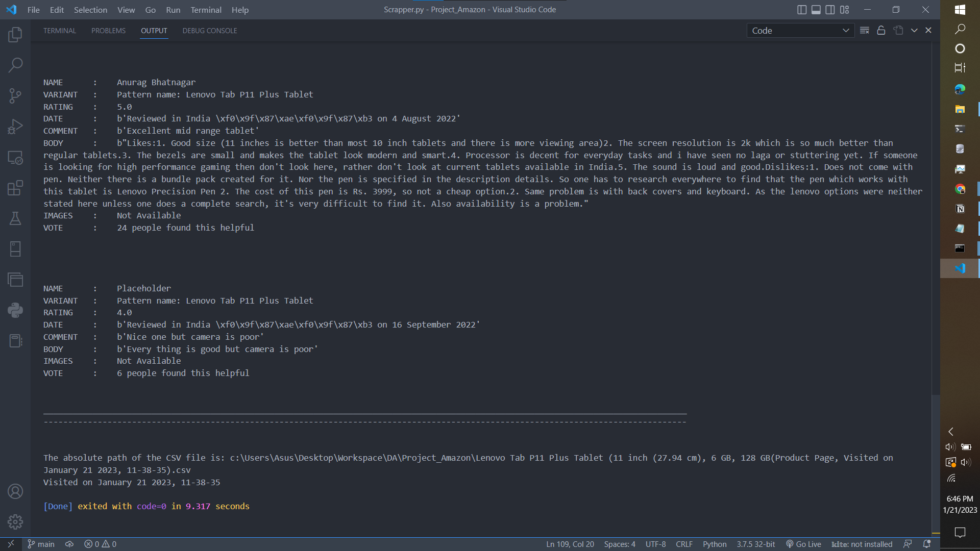Toggle the Secondary Side Bar in title bar
980x551 pixels.
tap(830, 9)
